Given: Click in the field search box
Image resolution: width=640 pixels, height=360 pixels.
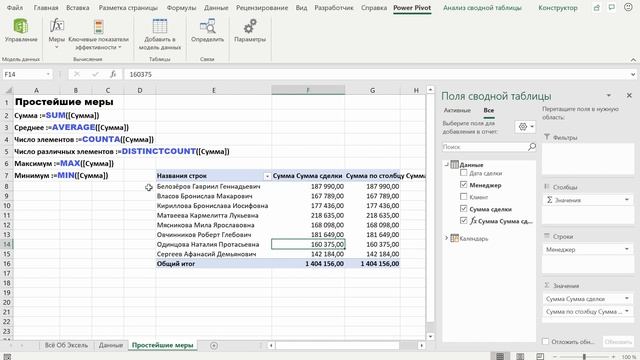Looking at the screenshot, I should [x=485, y=147].
